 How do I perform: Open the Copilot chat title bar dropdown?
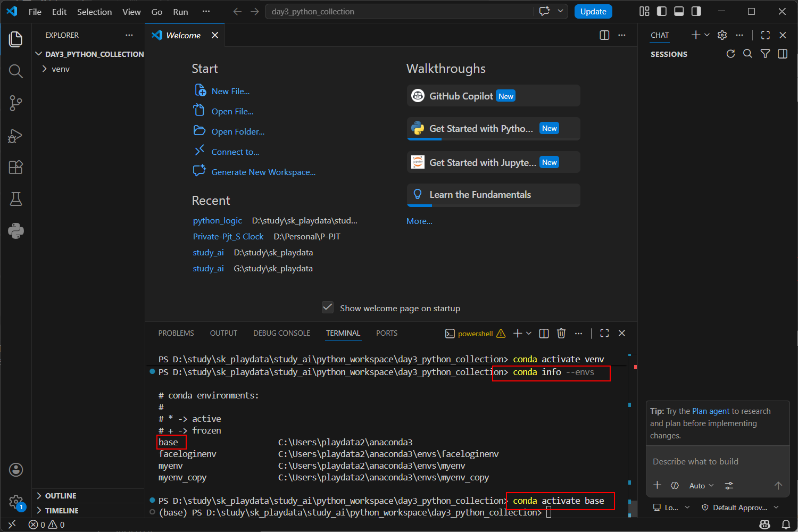560,11
